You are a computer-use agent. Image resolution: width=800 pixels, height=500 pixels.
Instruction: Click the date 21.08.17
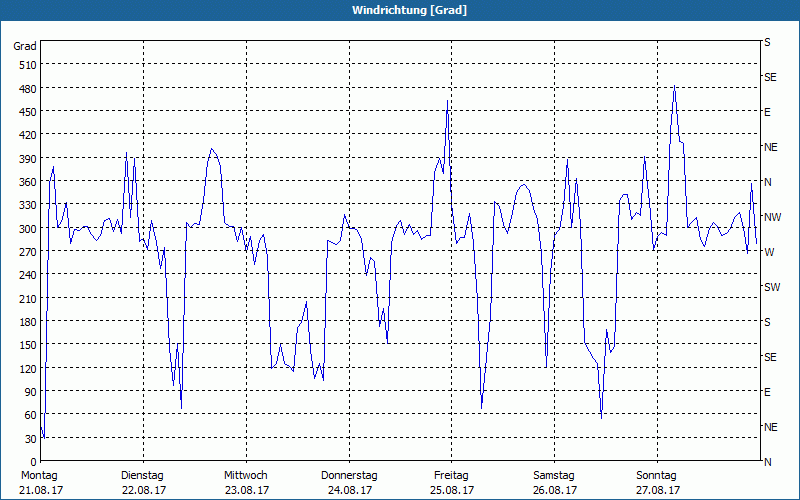(41, 490)
